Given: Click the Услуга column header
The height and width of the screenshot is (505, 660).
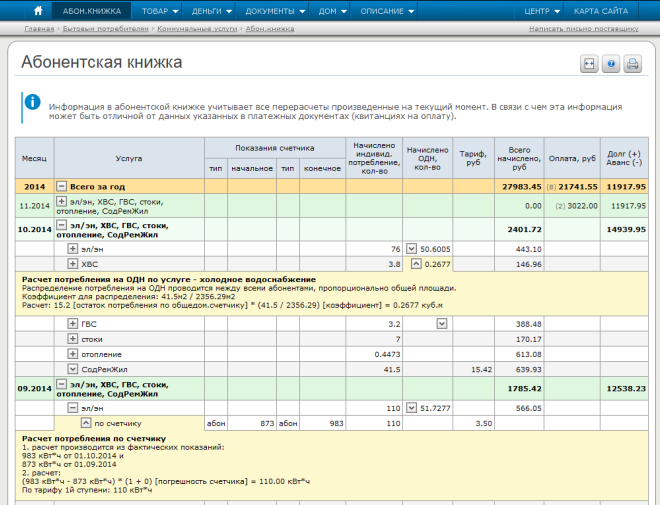Looking at the screenshot, I should pyautogui.click(x=129, y=158).
